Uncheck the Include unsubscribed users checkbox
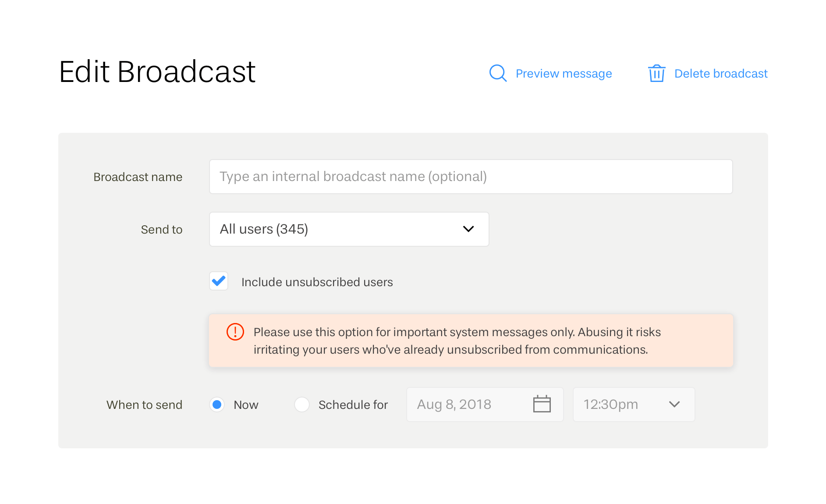 pos(219,281)
